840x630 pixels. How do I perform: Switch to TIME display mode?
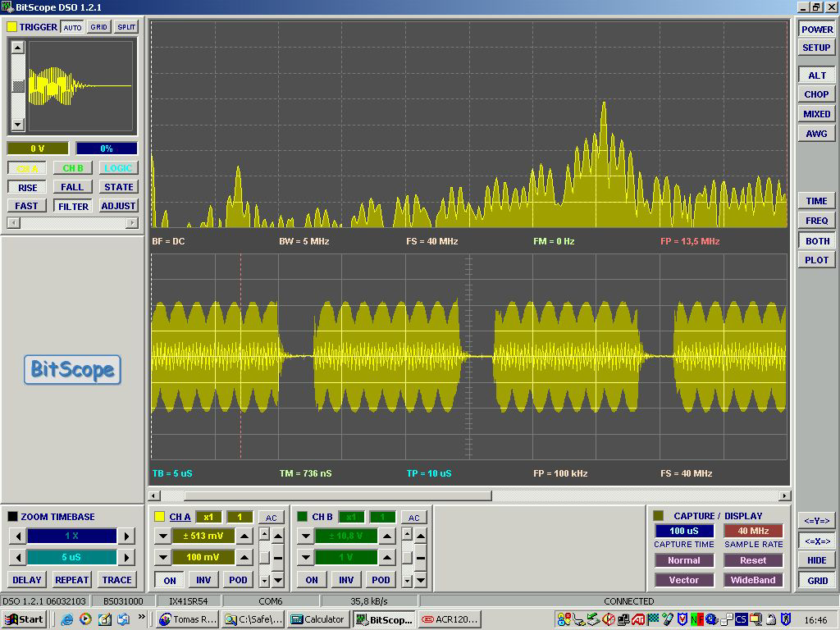(x=816, y=201)
